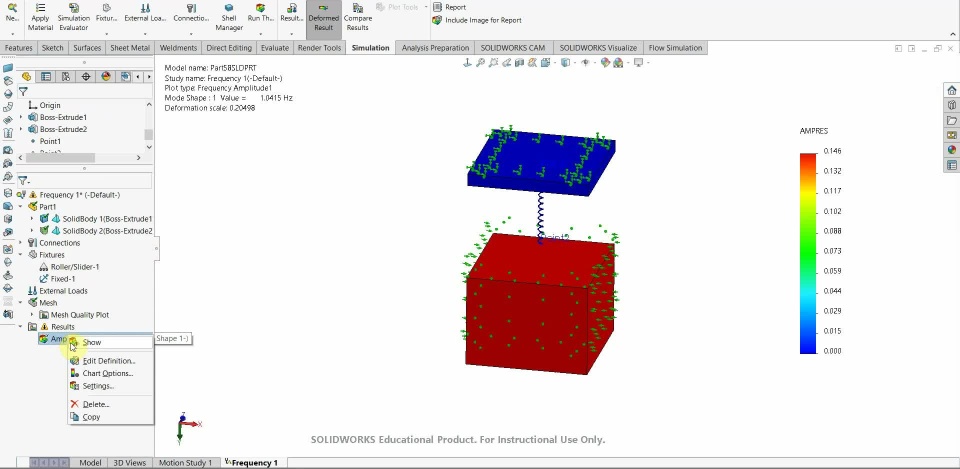The height and width of the screenshot is (469, 960).
Task: Open the View Settings monitor icon
Action: 638,62
